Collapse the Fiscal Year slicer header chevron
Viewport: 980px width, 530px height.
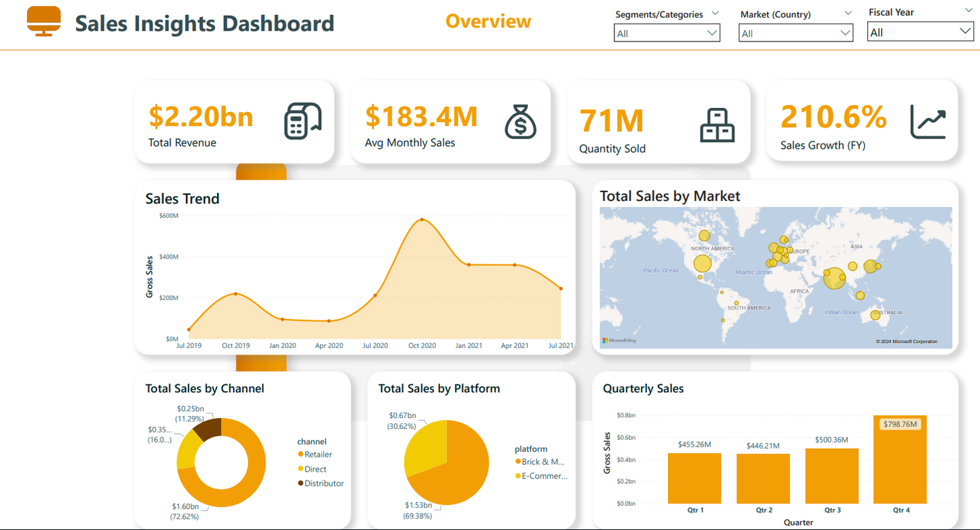(x=968, y=10)
